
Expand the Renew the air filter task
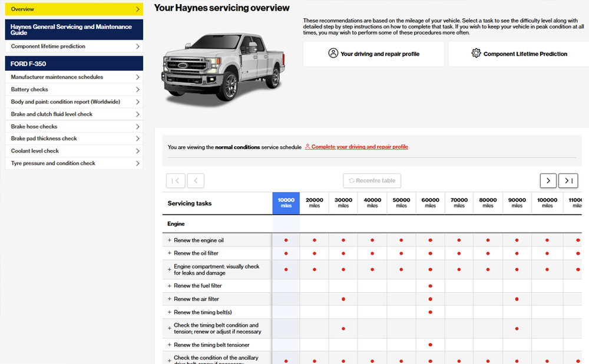[168, 299]
